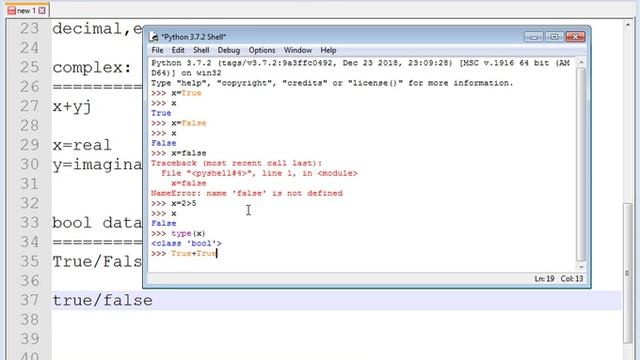Open the Shell menu
This screenshot has height=360, width=640.
pyautogui.click(x=201, y=50)
